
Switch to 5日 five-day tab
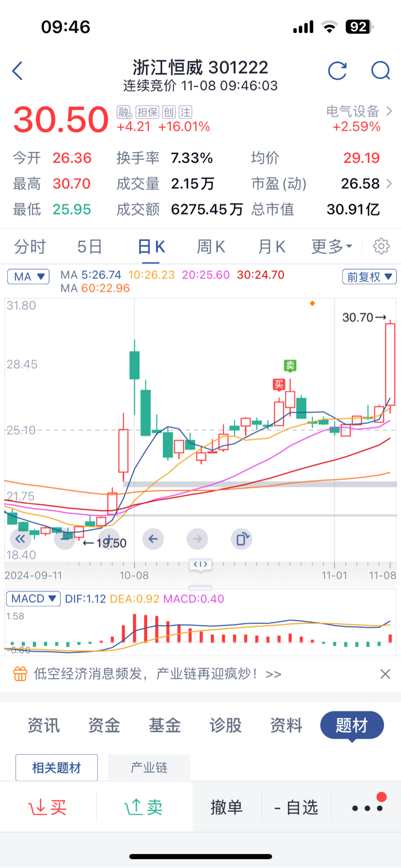(89, 246)
